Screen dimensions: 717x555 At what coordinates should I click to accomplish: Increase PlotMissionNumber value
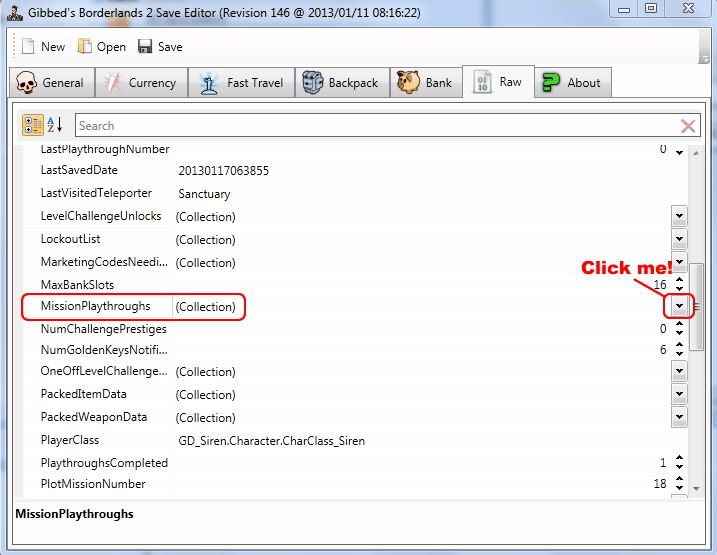[x=680, y=479]
